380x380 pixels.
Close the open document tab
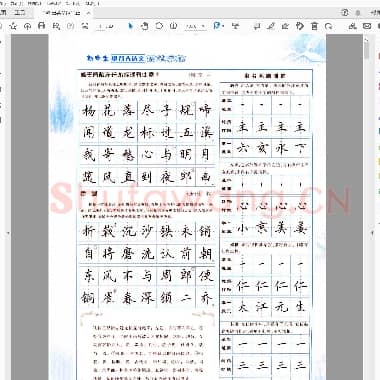pos(88,13)
